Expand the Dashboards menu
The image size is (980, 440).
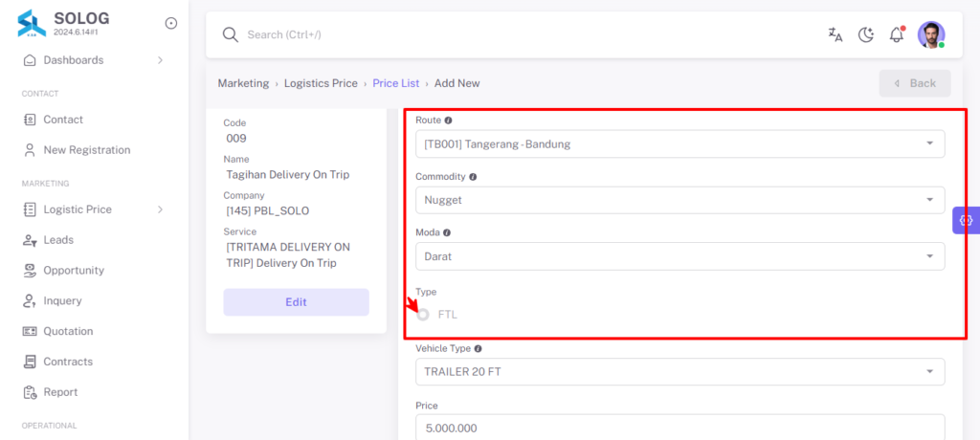[94, 60]
